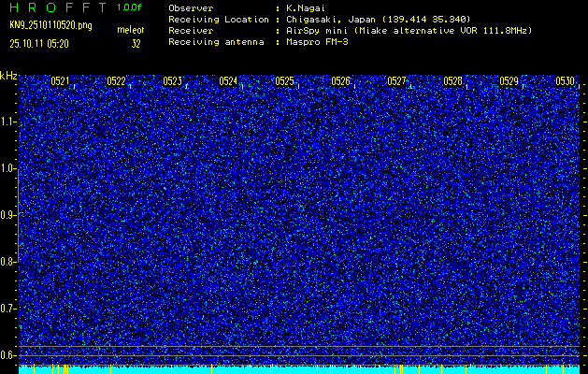Click the 0.6 kHz frequency axis label
The image size is (588, 374).
[8, 354]
